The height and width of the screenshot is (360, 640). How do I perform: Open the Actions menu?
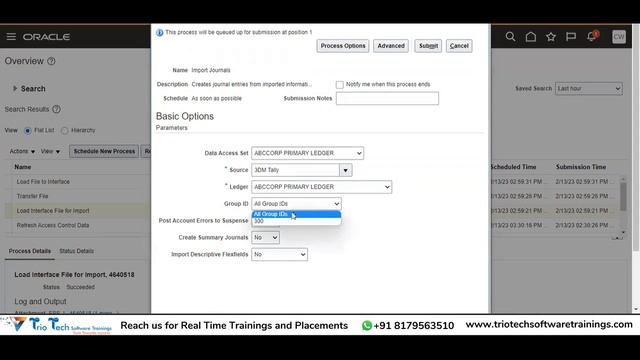(x=22, y=151)
